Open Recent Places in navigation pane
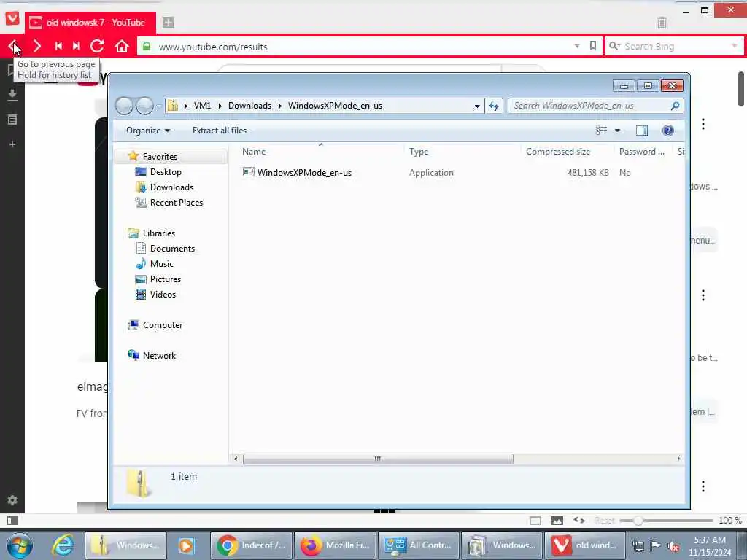The width and height of the screenshot is (747, 560). [177, 203]
